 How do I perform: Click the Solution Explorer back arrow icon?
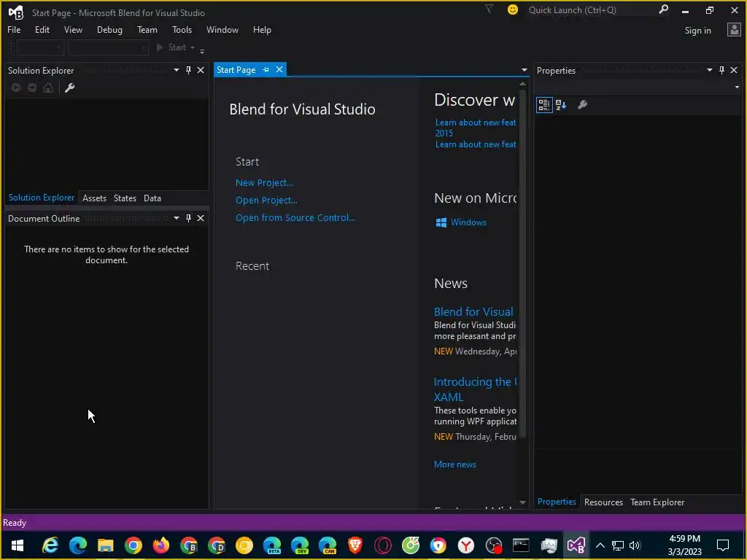(16, 87)
